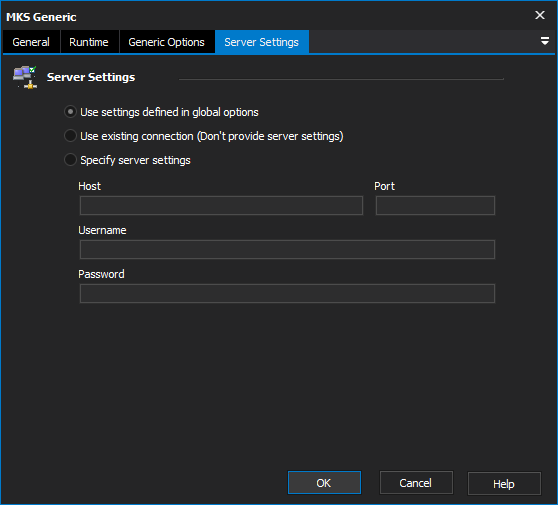Focus the Password field
Viewport: 558px width, 505px height.
(287, 293)
